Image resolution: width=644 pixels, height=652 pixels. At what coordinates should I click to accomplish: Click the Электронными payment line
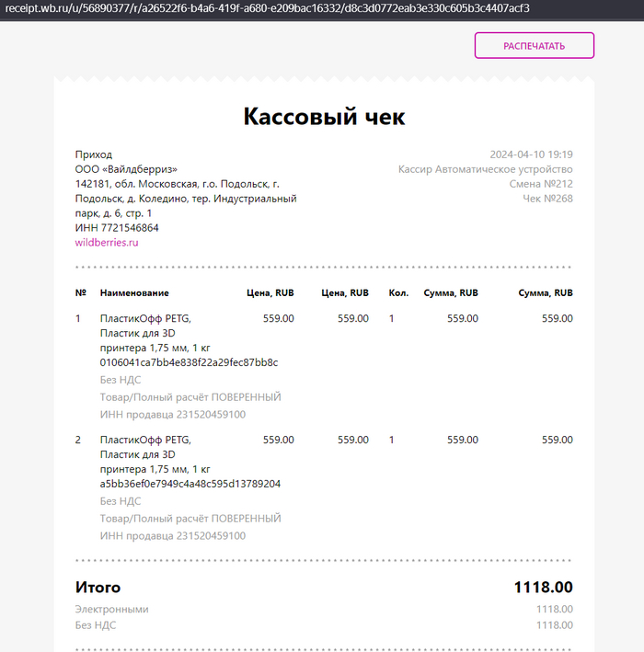[324, 609]
